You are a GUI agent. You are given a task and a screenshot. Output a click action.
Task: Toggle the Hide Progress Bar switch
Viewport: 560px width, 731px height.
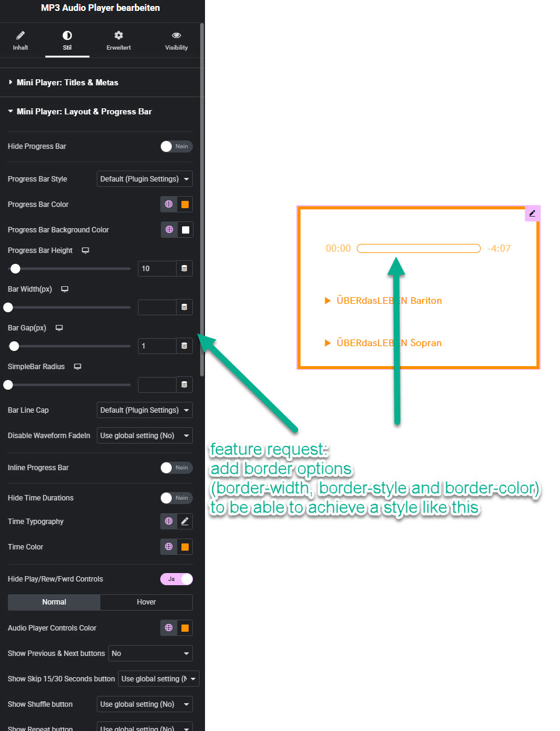click(x=177, y=146)
